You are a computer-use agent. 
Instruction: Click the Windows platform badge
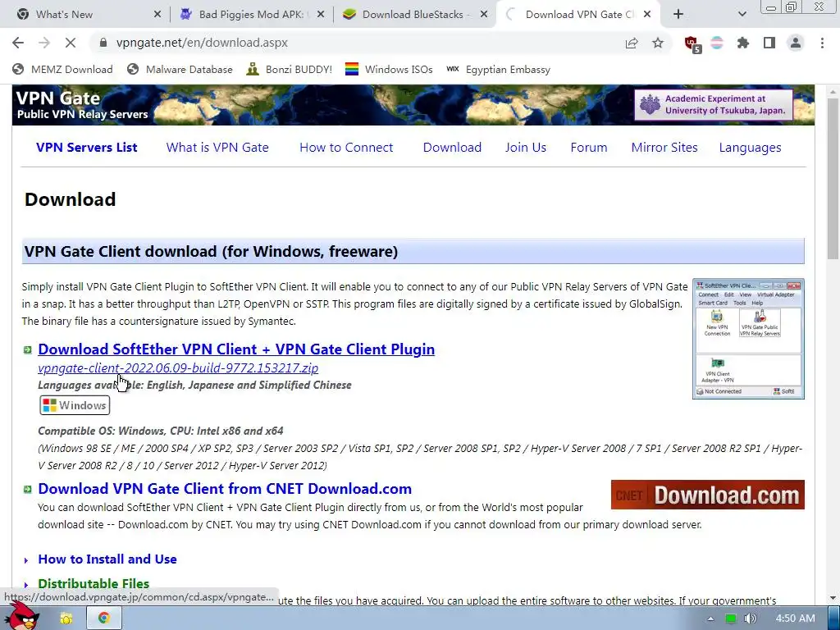75,405
